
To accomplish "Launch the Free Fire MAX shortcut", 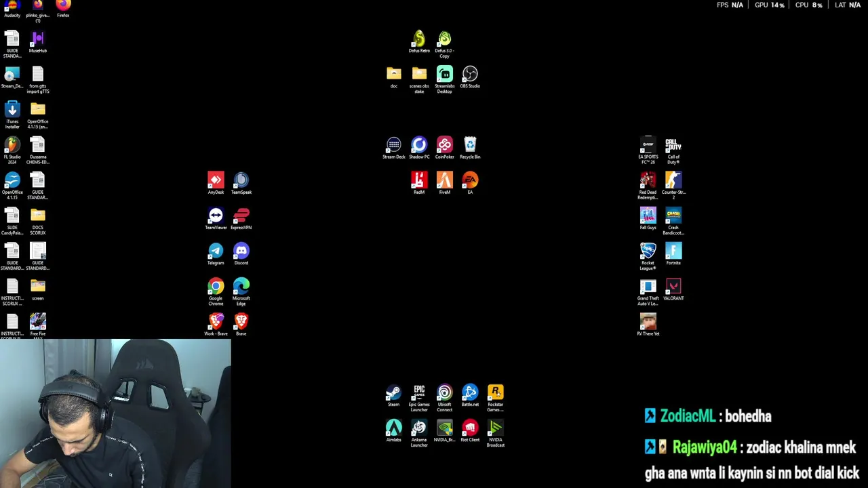I will pyautogui.click(x=38, y=325).
